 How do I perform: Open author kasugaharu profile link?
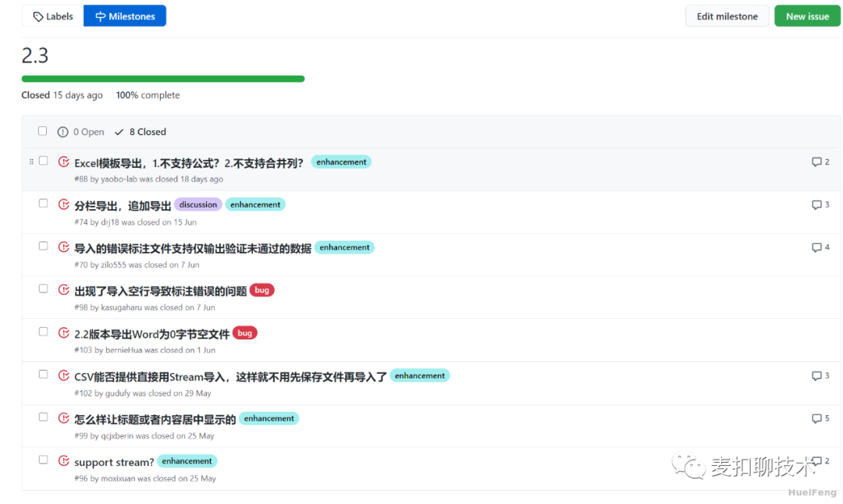(122, 307)
